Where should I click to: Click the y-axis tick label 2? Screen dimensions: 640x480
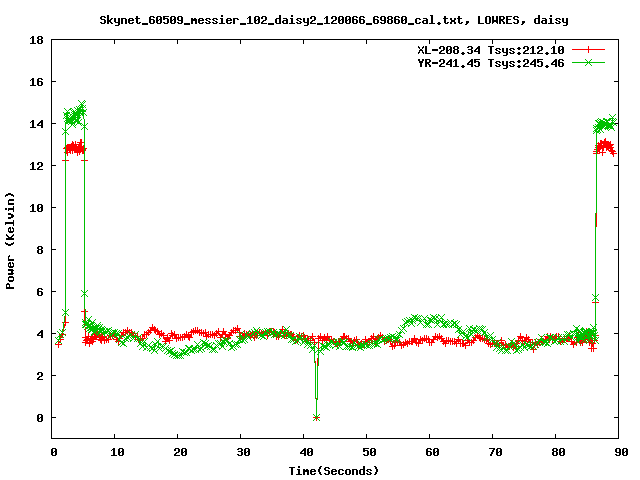click(40, 376)
